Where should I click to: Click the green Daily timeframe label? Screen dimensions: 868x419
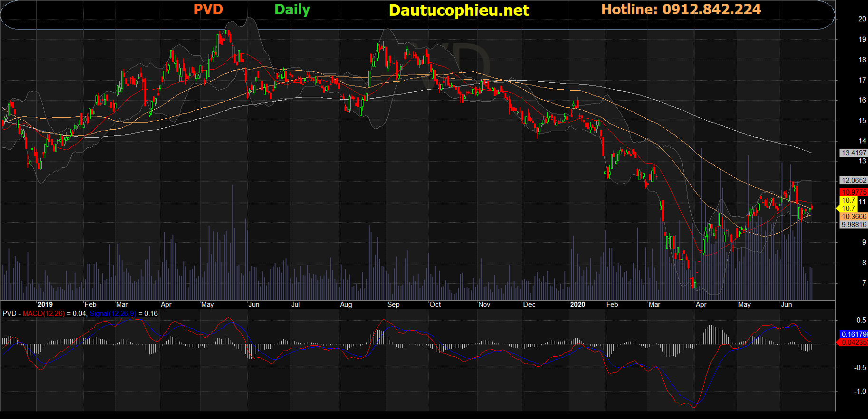[x=292, y=10]
